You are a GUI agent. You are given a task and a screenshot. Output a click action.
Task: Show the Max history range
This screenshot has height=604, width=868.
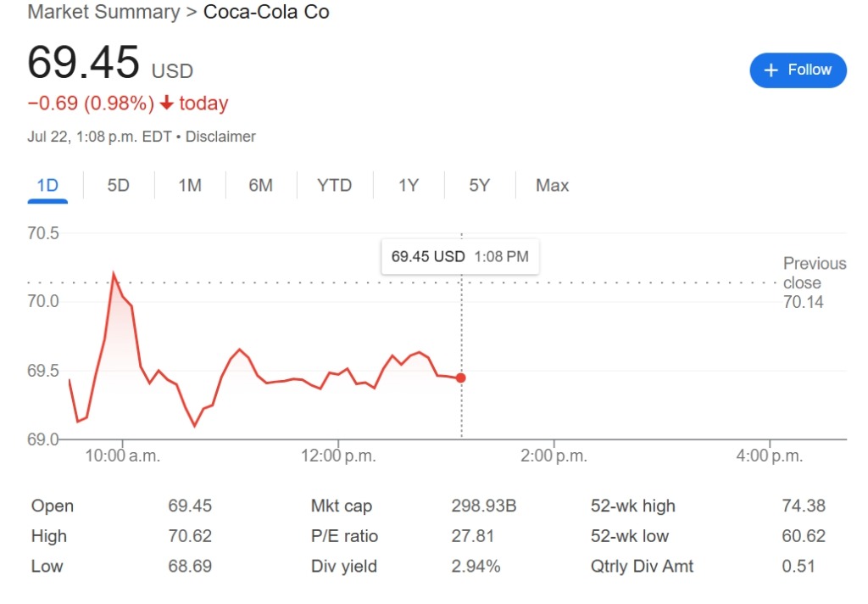pos(552,186)
